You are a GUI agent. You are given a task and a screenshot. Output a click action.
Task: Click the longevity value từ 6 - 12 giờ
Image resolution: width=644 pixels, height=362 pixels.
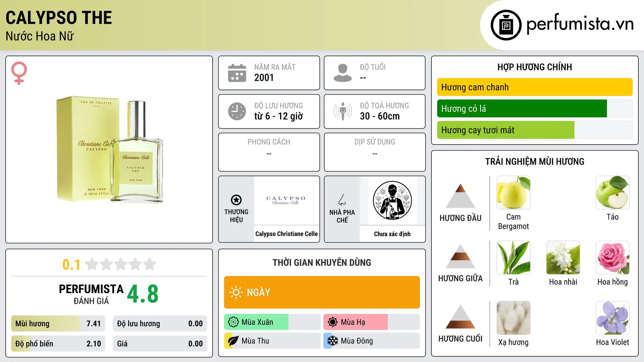click(279, 116)
